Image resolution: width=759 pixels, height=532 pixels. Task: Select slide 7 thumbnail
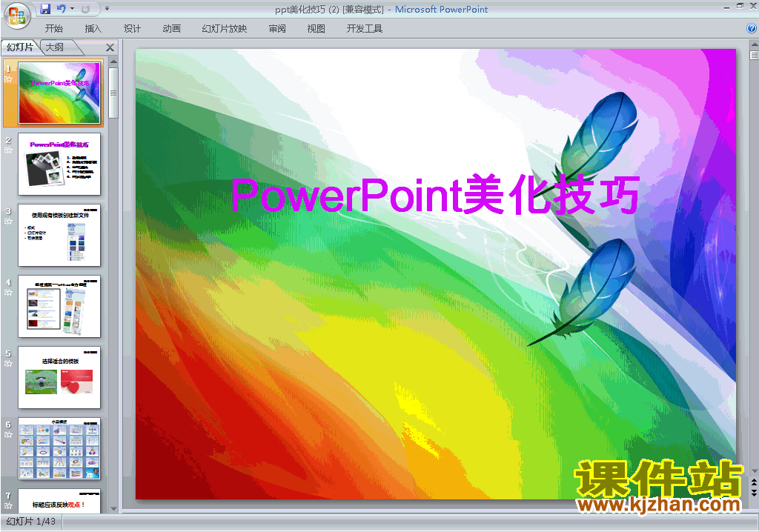pyautogui.click(x=59, y=501)
